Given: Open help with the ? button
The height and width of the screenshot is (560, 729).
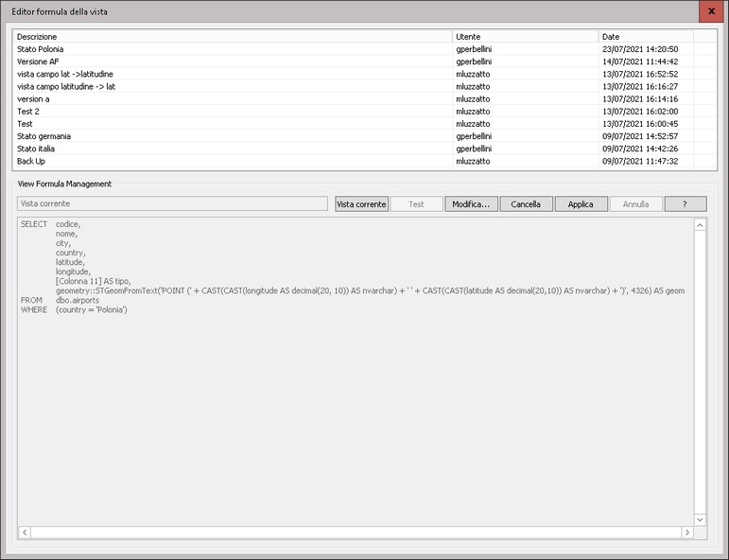Looking at the screenshot, I should point(685,204).
